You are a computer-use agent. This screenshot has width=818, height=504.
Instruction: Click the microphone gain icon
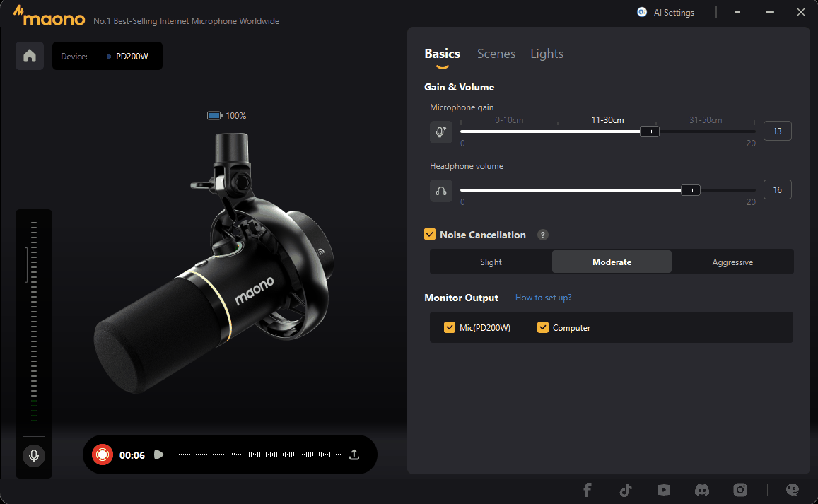click(x=441, y=132)
